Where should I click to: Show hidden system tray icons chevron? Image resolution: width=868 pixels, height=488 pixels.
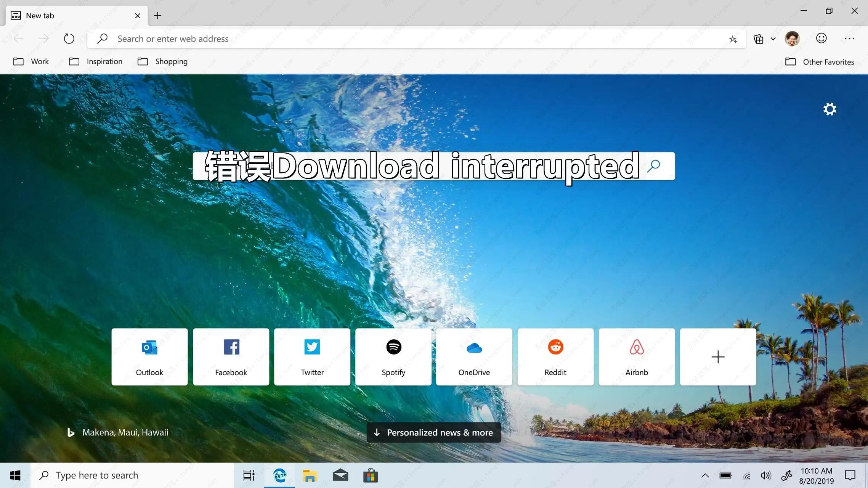[705, 475]
